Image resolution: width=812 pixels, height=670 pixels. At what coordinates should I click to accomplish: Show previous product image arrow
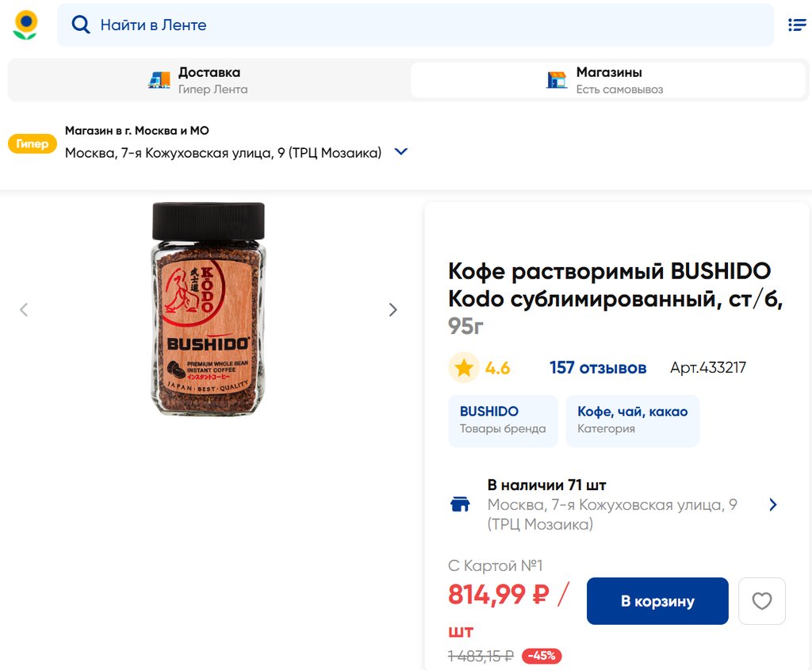click(24, 310)
